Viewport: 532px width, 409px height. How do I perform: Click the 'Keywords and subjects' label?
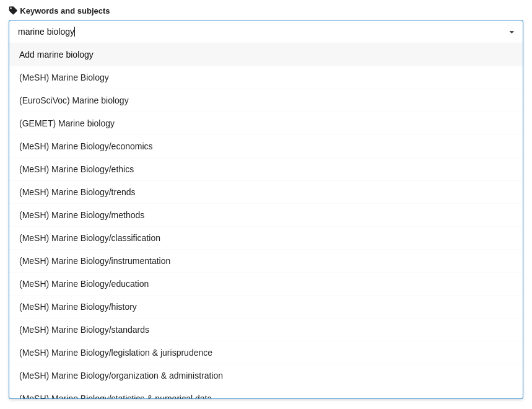(65, 11)
